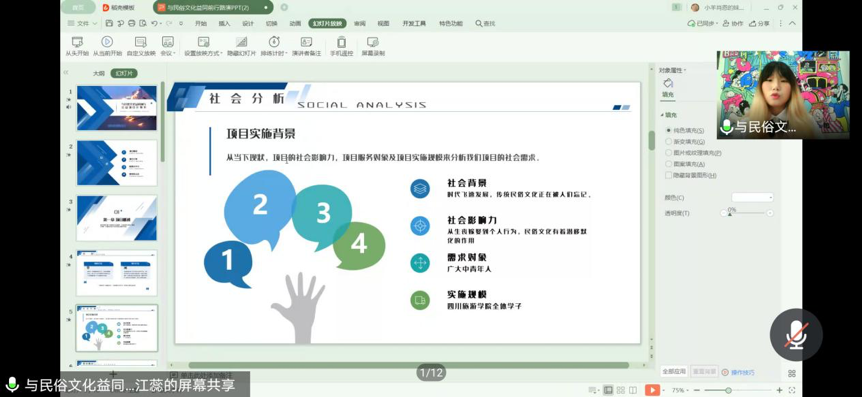Switch to slide sorter grid view icon
Image resolution: width=862 pixels, height=397 pixels.
pos(620,390)
